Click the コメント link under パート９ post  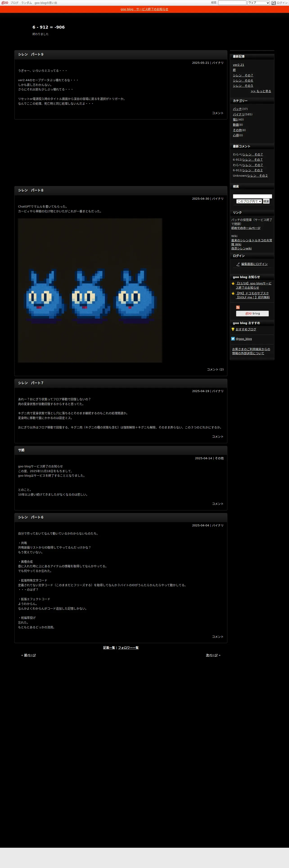pos(218,113)
